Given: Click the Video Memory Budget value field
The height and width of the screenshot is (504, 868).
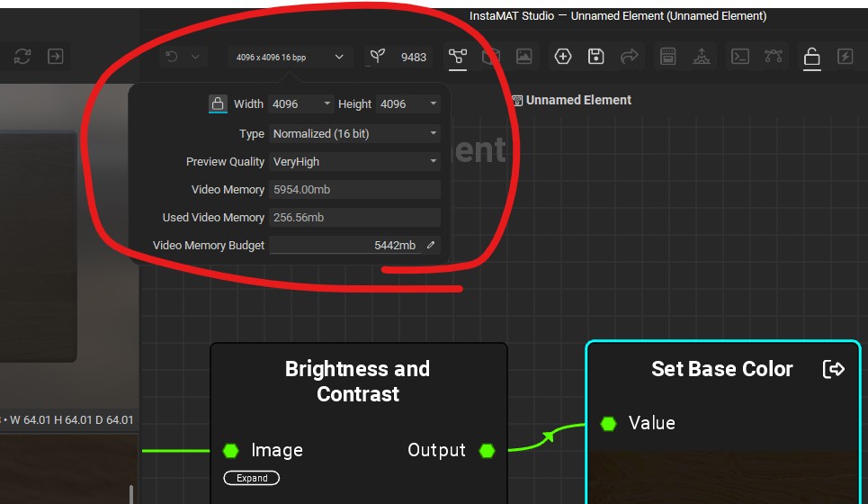Looking at the screenshot, I should tap(345, 245).
